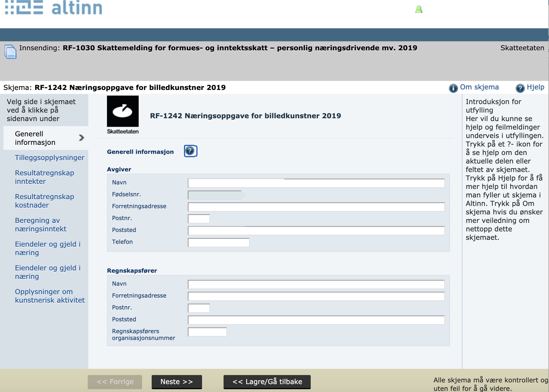The image size is (549, 392).
Task: Click the Lagre/Gå tilbake button
Action: pyautogui.click(x=267, y=382)
